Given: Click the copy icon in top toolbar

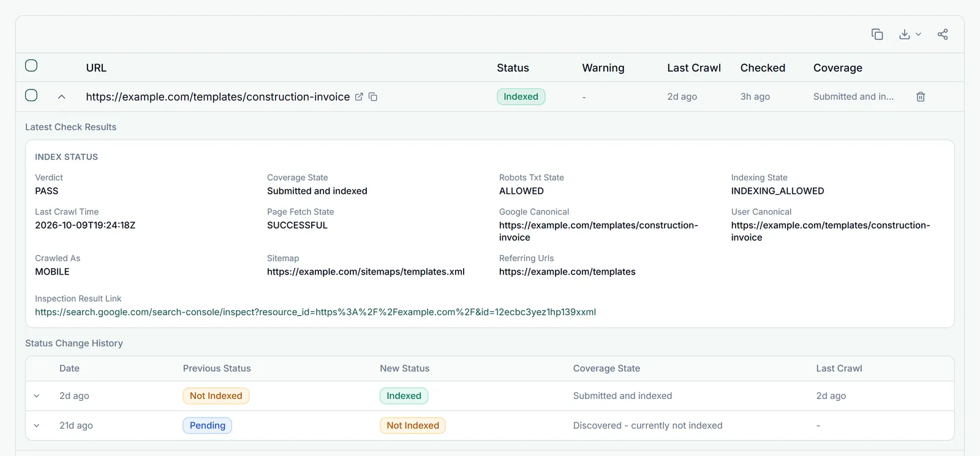Looking at the screenshot, I should (x=877, y=34).
